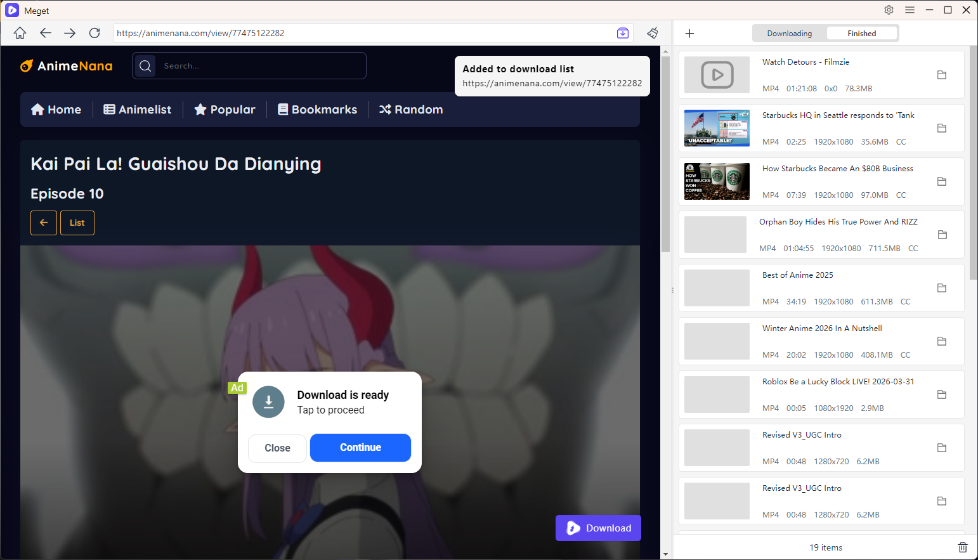
Task: Open folder for the first Revised V3_UGC Intro
Action: [942, 448]
